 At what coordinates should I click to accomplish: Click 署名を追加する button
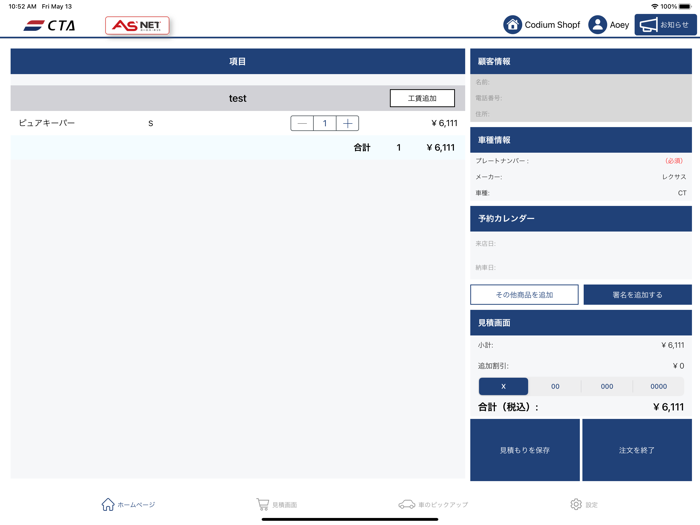[x=637, y=295]
